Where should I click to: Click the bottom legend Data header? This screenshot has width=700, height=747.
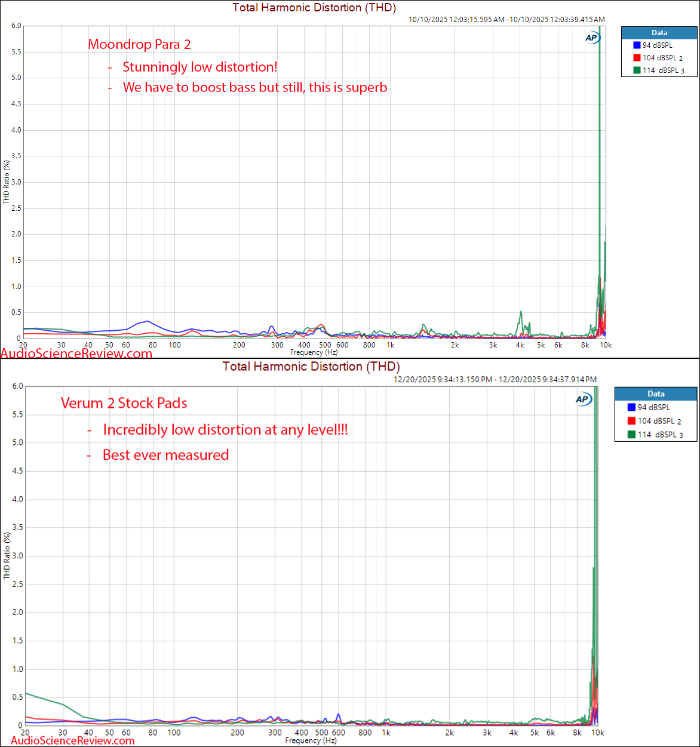tap(656, 394)
